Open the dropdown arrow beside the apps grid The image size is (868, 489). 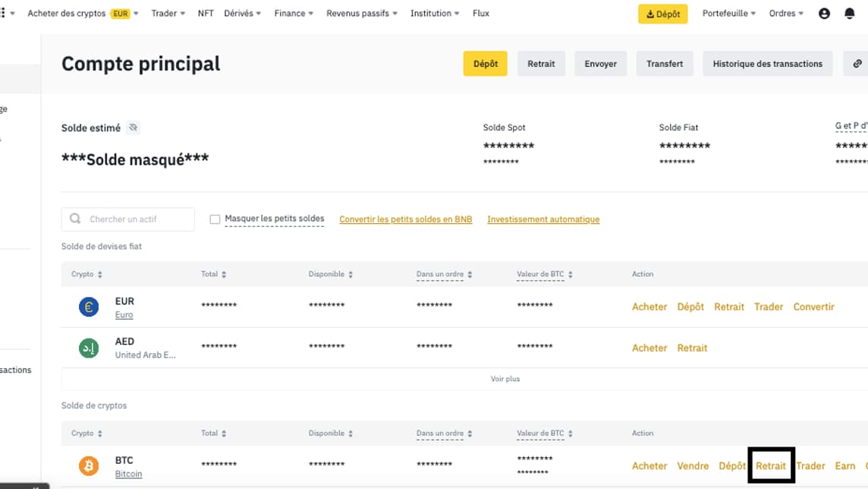click(12, 14)
